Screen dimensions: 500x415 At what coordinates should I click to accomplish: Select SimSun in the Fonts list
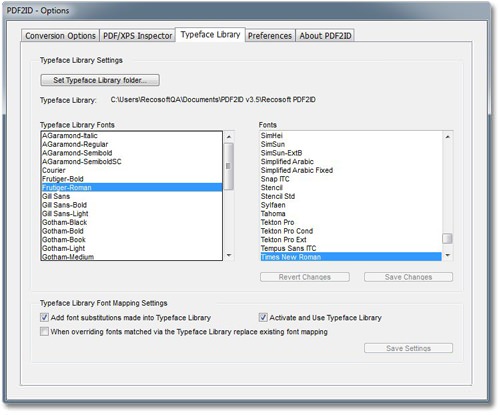(351, 144)
